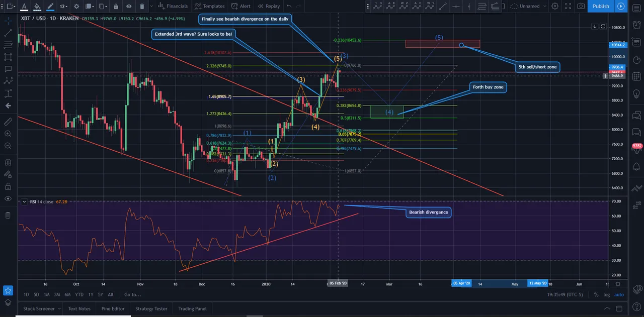Toggle drawing visibility with the eye icon
This screenshot has height=317, width=644.
pos(129,7)
